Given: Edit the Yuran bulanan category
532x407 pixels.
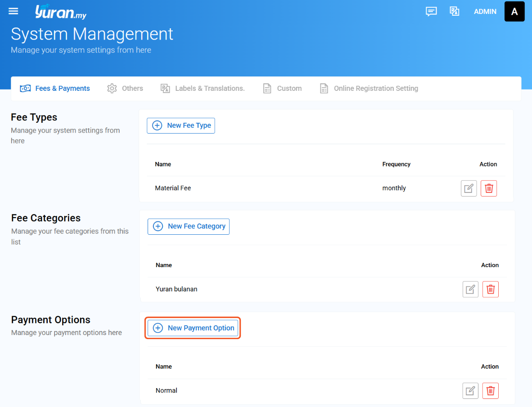Looking at the screenshot, I should coord(470,289).
